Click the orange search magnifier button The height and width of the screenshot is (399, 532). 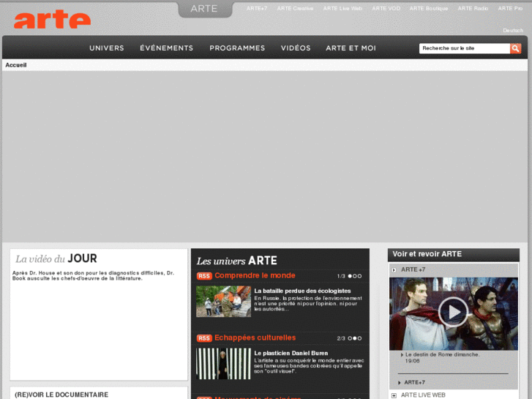[515, 48]
